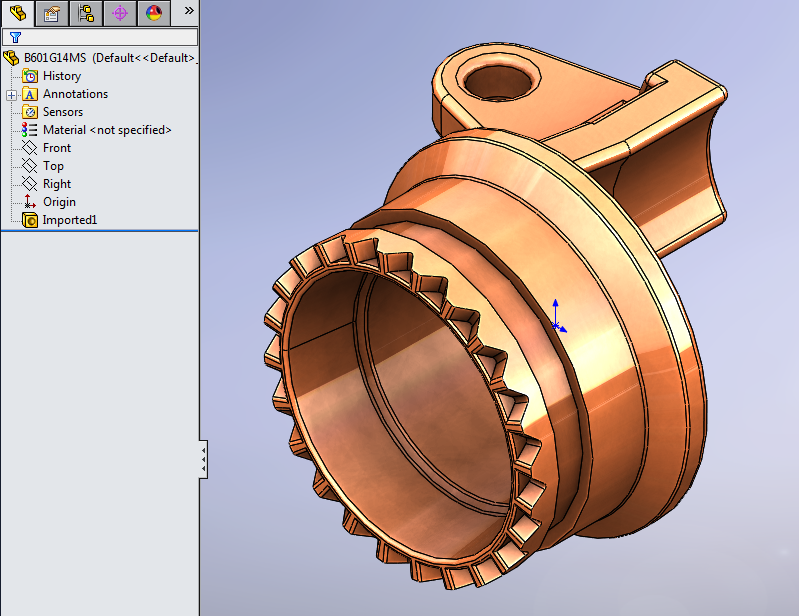
Task: Open the ConfigurationManager tab
Action: pyautogui.click(x=86, y=13)
